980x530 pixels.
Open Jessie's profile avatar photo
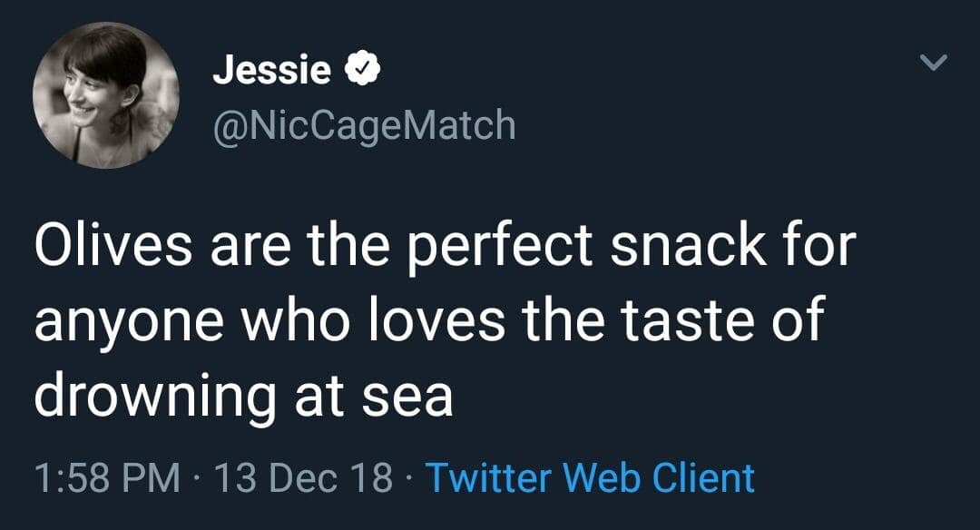point(106,94)
